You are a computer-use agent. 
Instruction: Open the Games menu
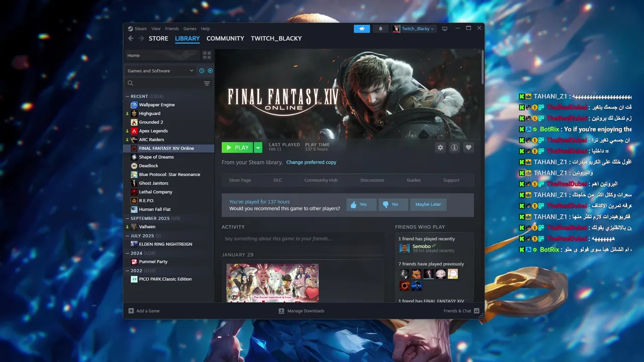(x=190, y=29)
